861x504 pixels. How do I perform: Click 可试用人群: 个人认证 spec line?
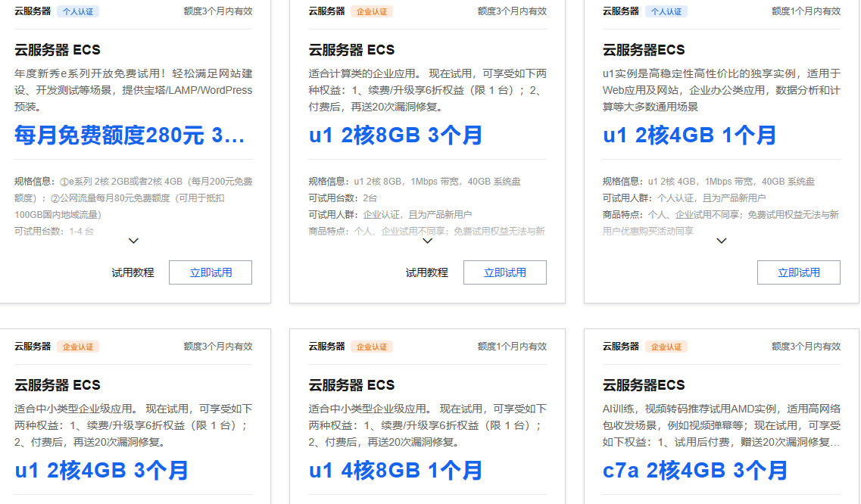(685, 198)
